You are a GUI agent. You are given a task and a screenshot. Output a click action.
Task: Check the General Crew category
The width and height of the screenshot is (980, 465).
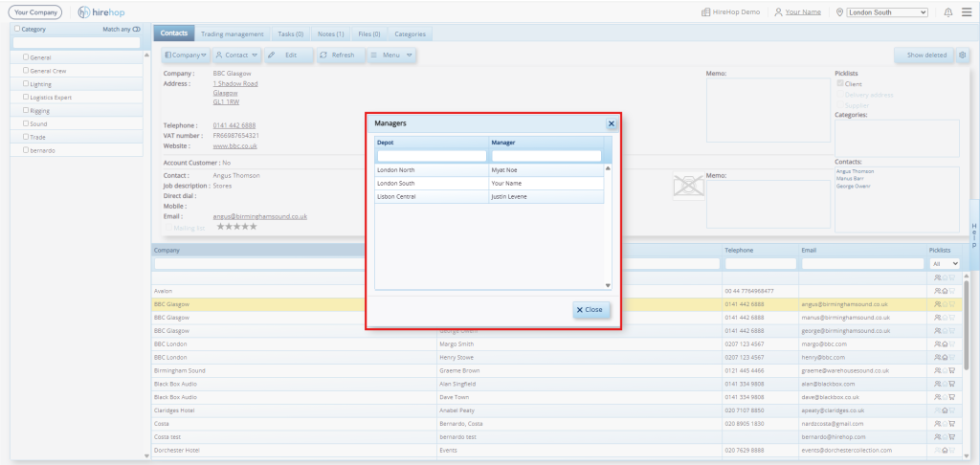click(26, 70)
